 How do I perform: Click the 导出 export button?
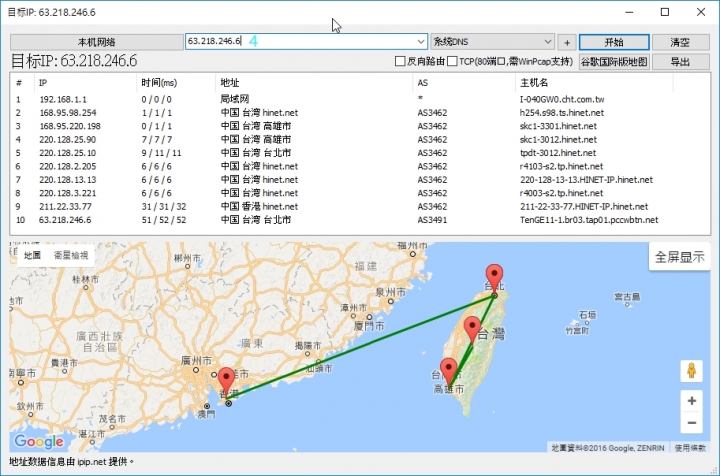680,62
